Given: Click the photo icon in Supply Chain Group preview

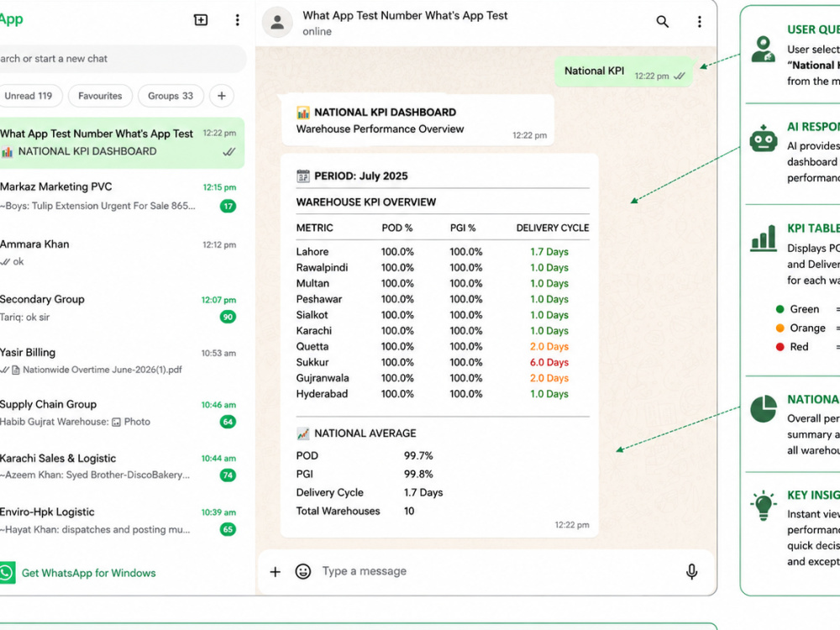Looking at the screenshot, I should 116,423.
